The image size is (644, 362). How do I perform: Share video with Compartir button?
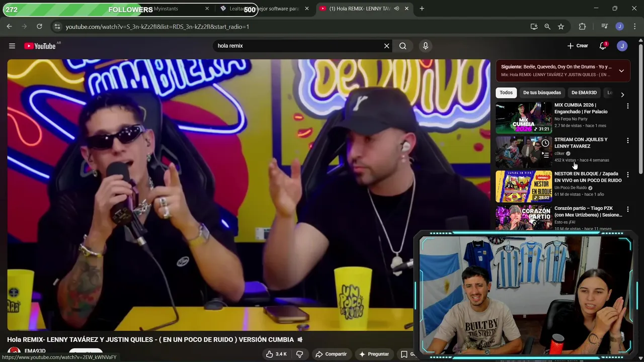pos(331,354)
